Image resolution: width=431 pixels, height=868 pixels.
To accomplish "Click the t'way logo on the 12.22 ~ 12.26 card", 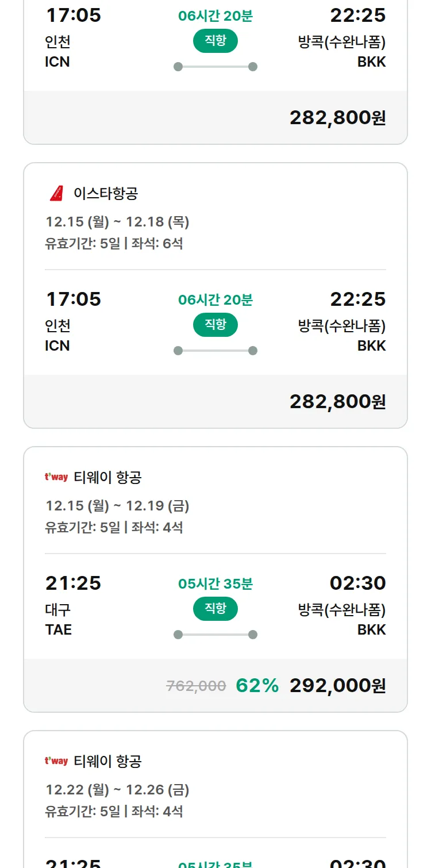I will [56, 761].
